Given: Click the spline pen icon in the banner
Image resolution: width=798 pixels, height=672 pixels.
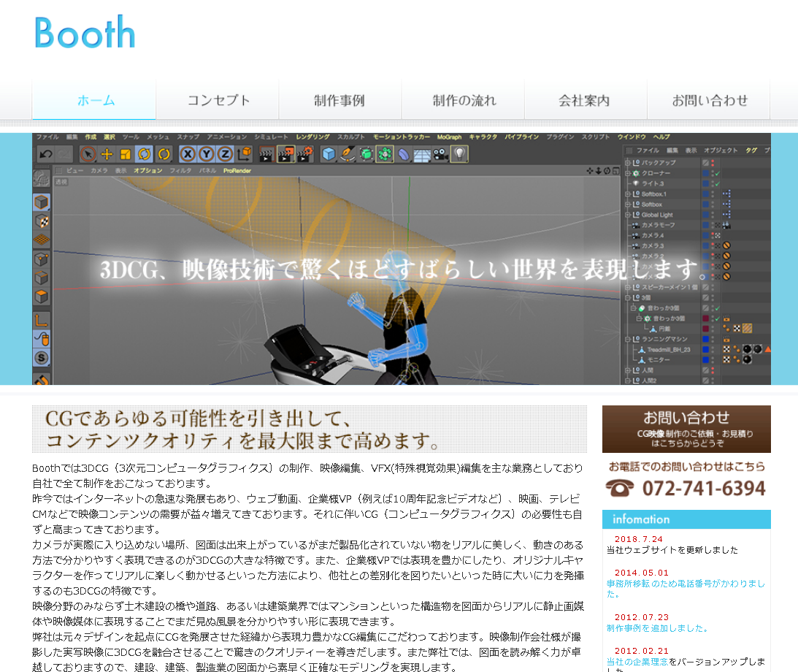Looking at the screenshot, I should click(x=348, y=153).
